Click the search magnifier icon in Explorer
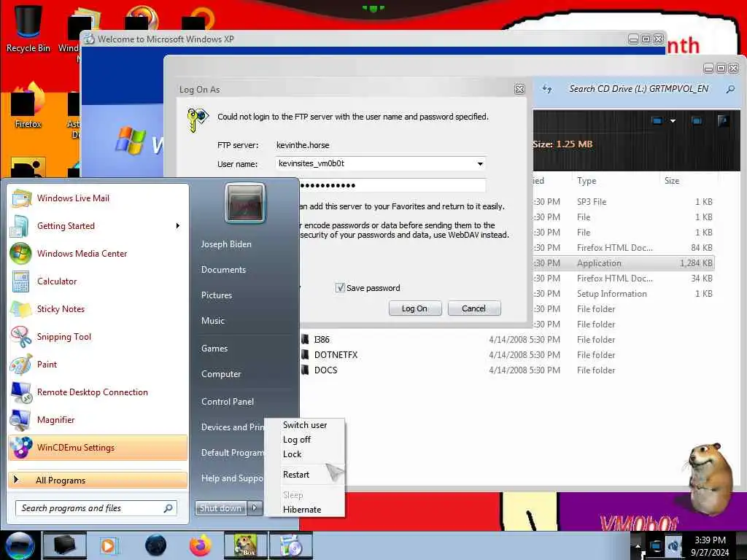Viewport: 747px width, 560px height. click(x=730, y=89)
